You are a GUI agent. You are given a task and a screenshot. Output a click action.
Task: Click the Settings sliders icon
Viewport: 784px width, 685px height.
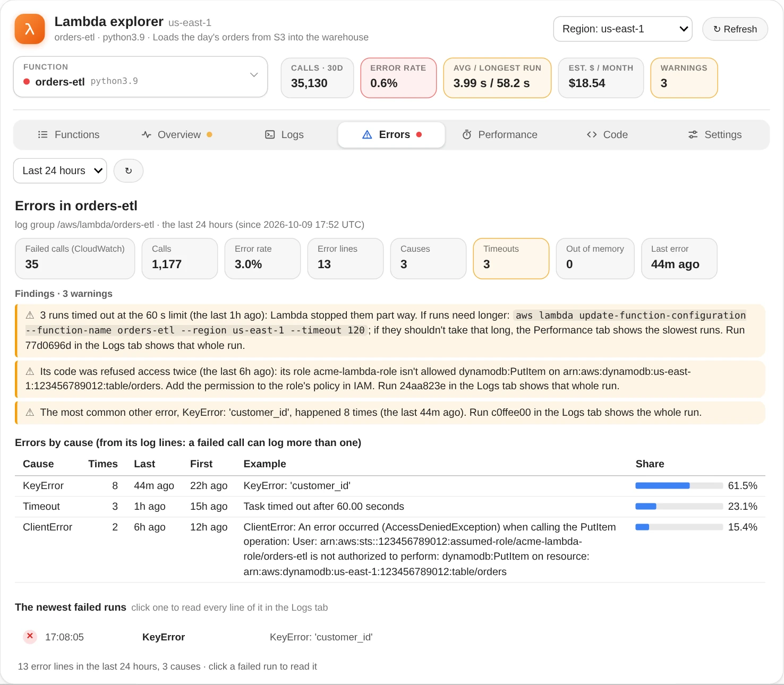pos(693,135)
